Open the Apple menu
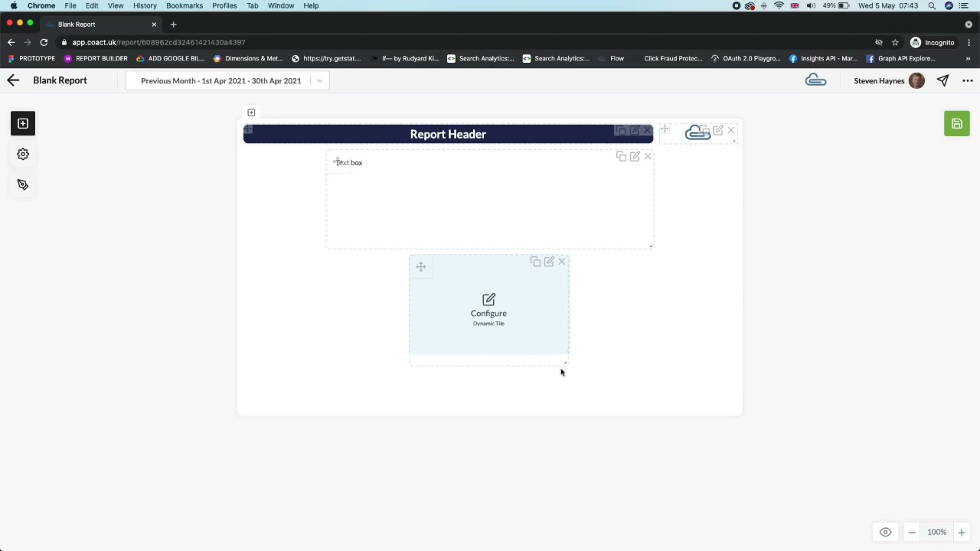The height and width of the screenshot is (551, 980). (x=14, y=5)
